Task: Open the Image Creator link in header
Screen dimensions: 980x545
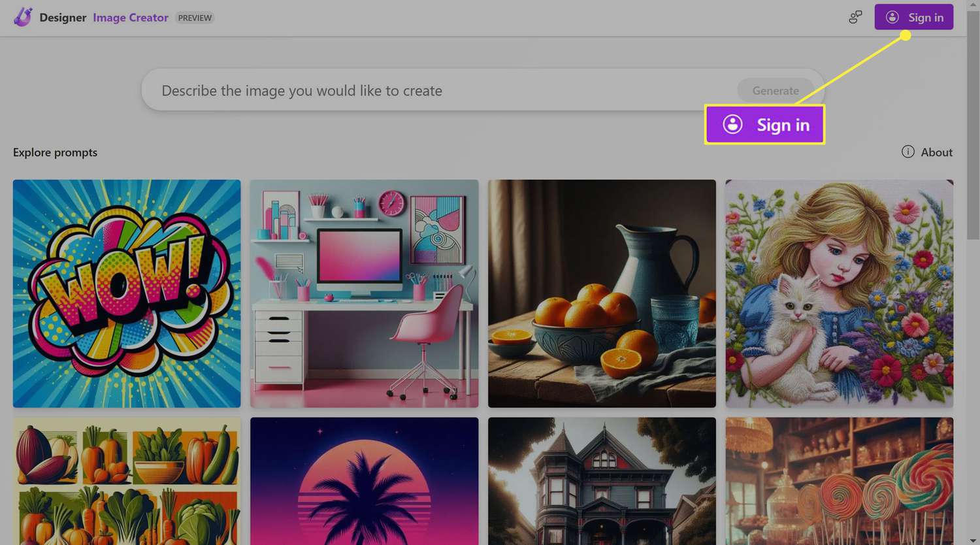Action: [x=130, y=18]
